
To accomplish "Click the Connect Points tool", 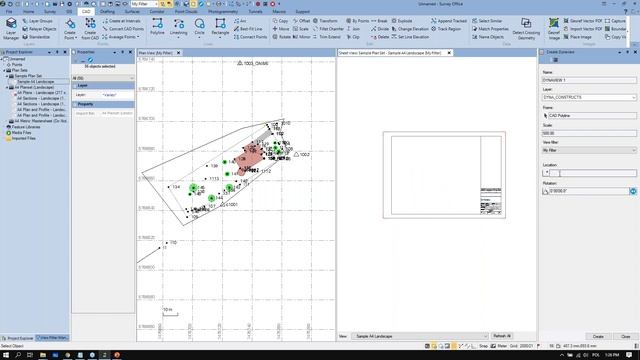I will coord(250,37).
